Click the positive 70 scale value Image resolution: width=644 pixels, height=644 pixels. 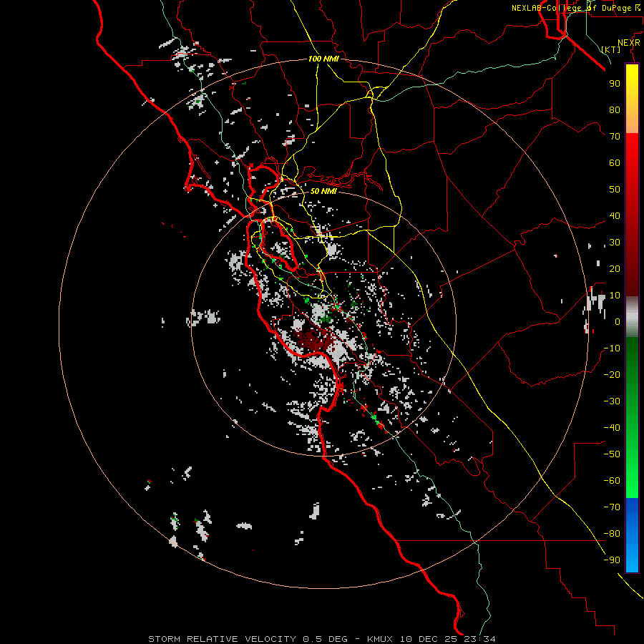coord(615,137)
